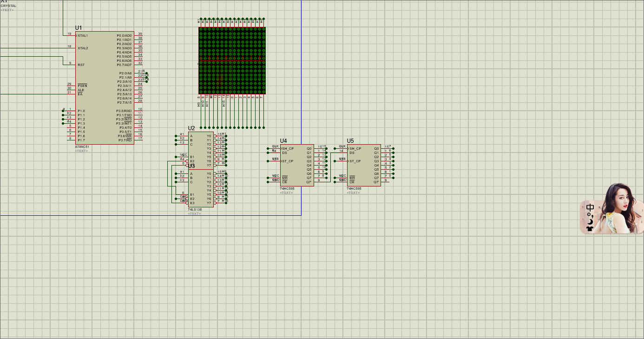This screenshot has width=644, height=339.
Task: Click the P0.7/AD7 pin label
Action: 124,65
